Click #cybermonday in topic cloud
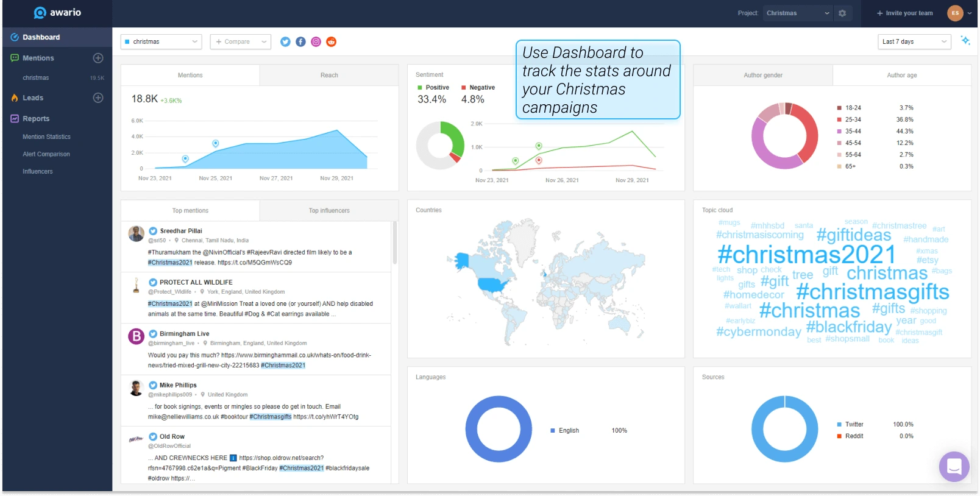 [x=758, y=331]
